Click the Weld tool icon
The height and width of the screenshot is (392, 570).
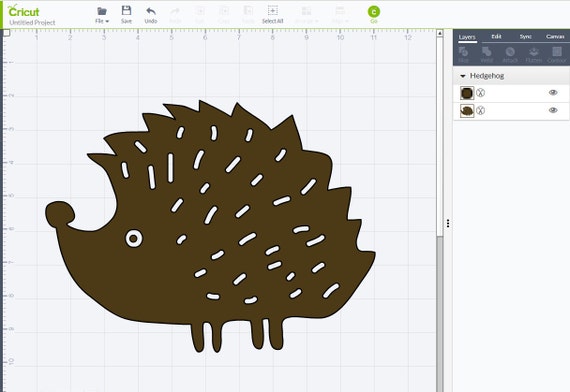click(487, 52)
